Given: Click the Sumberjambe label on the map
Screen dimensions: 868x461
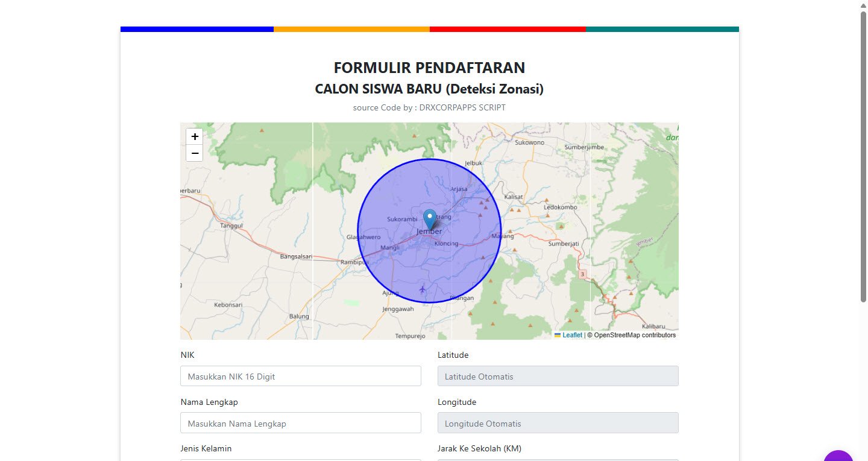Looking at the screenshot, I should (x=584, y=147).
